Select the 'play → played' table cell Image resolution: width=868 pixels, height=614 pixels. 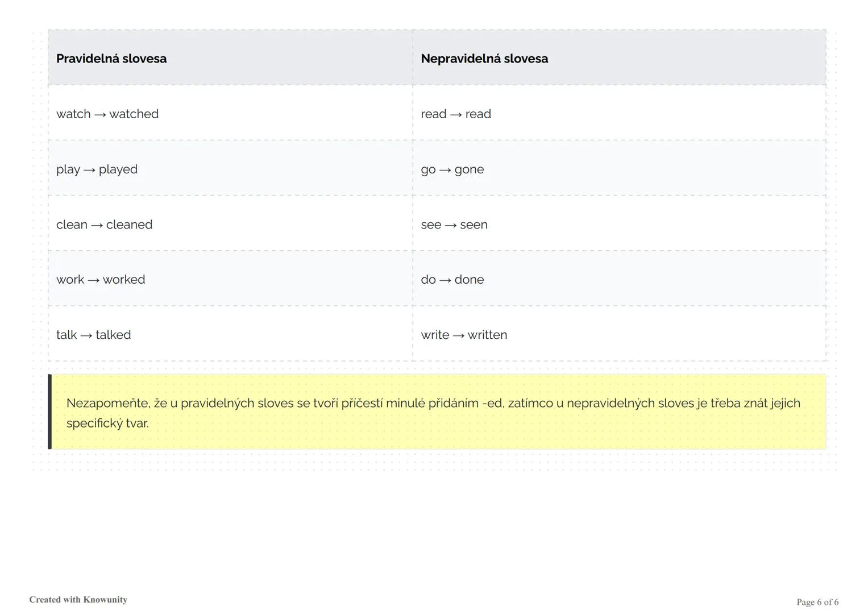[97, 169]
